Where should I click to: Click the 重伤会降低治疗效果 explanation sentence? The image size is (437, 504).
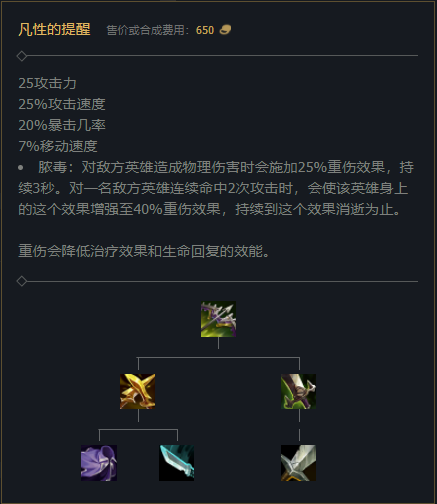(144, 251)
